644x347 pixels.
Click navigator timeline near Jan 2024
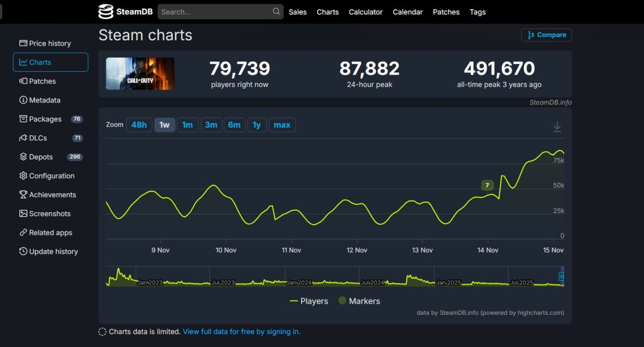point(299,282)
